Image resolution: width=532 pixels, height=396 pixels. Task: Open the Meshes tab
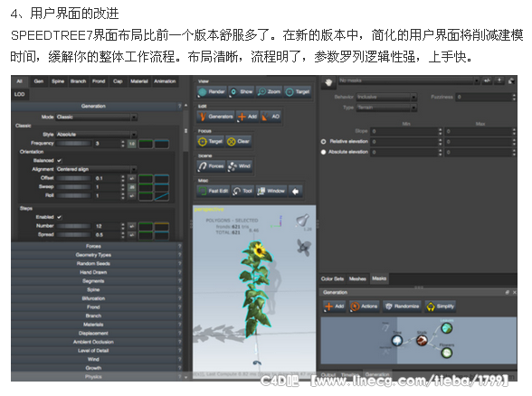tap(357, 278)
